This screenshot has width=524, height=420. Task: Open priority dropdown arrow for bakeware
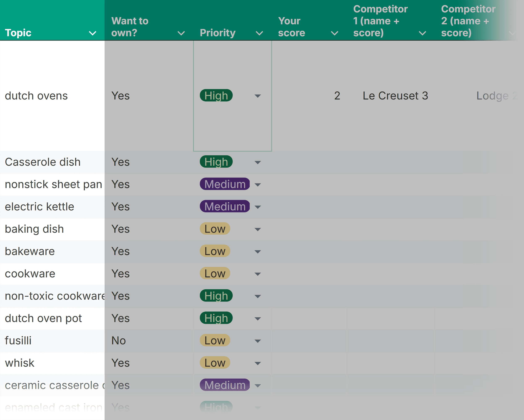click(258, 252)
